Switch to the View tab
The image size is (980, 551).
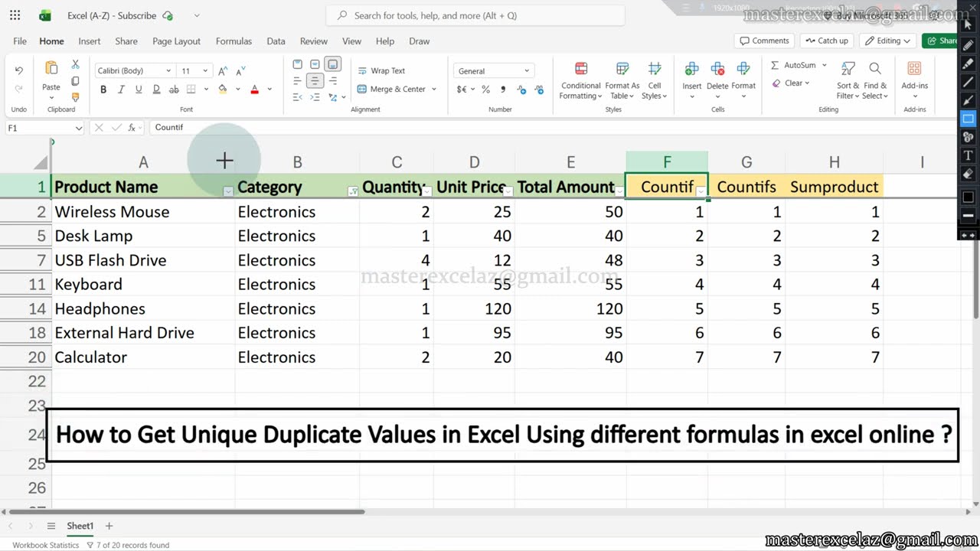tap(351, 41)
